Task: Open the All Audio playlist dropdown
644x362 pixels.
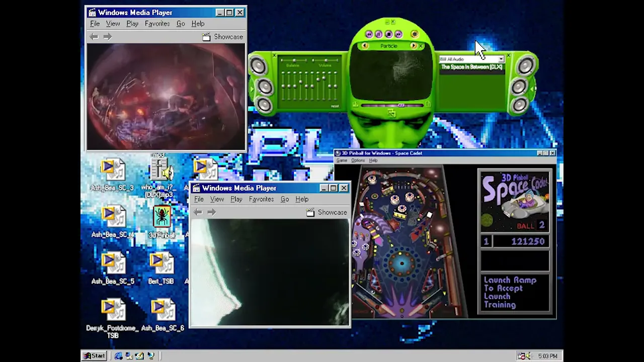Action: (x=501, y=59)
